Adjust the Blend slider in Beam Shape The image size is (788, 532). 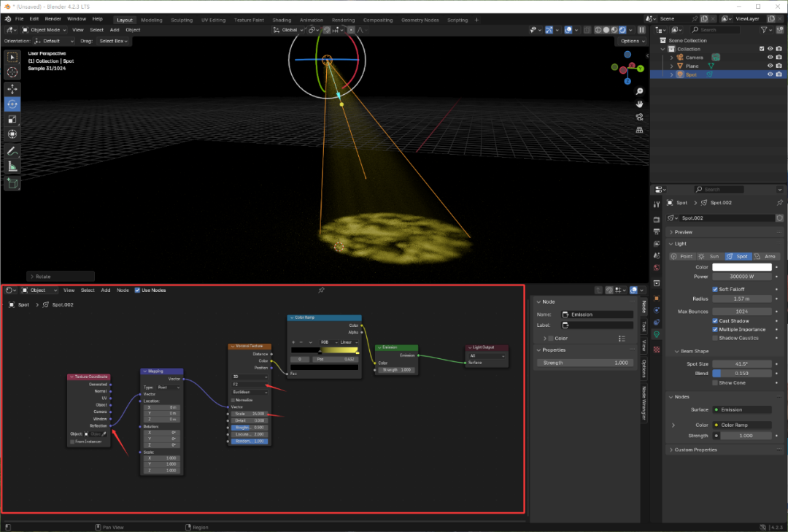(742, 374)
